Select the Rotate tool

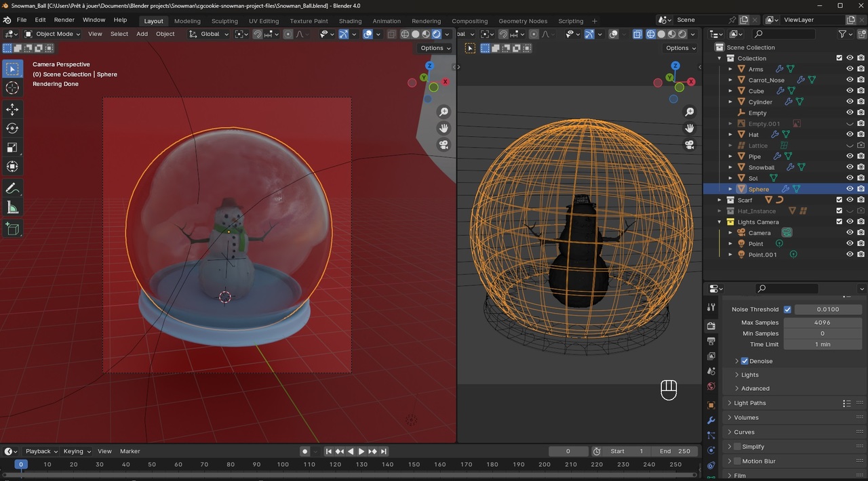coord(12,128)
